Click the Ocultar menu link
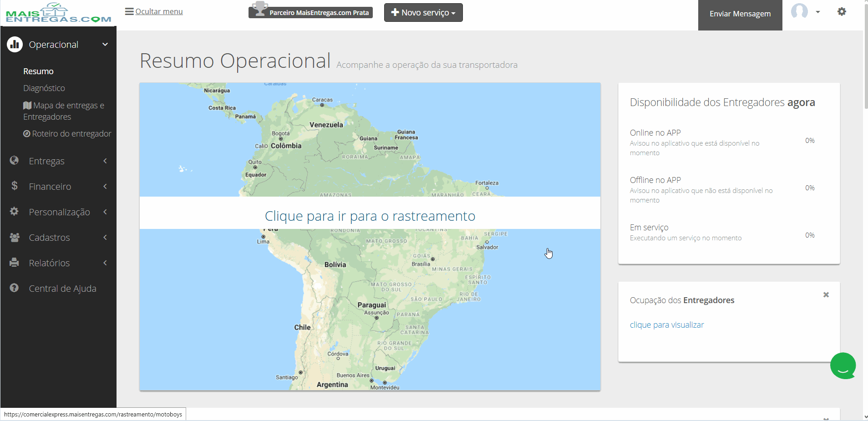 tap(159, 11)
